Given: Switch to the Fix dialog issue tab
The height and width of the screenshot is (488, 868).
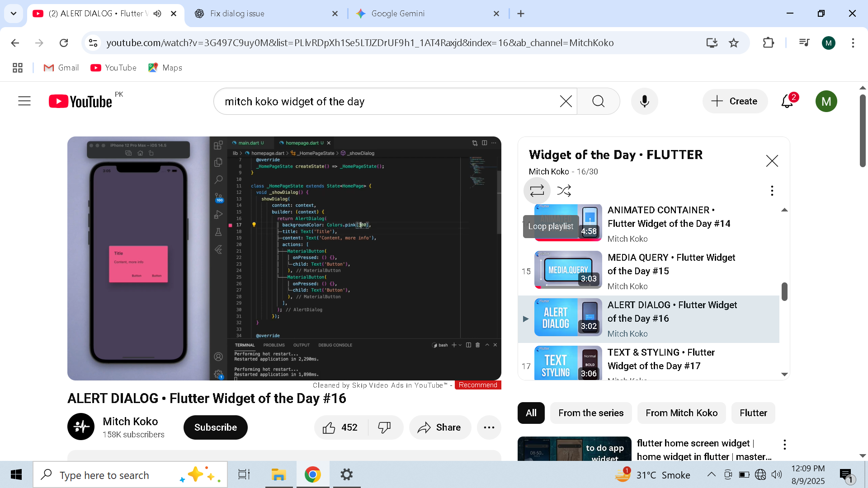Looking at the screenshot, I should (x=267, y=14).
